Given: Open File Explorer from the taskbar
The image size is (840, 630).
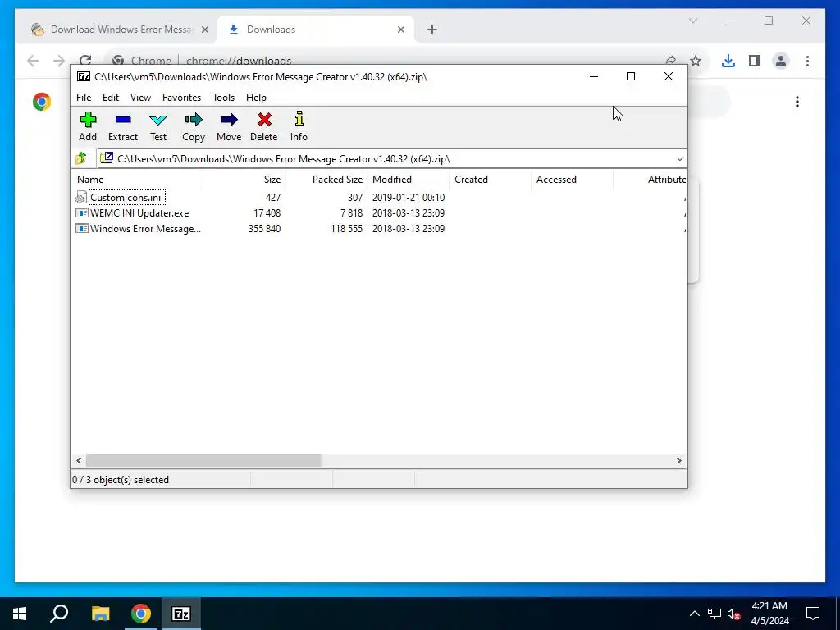Looking at the screenshot, I should tap(100, 614).
